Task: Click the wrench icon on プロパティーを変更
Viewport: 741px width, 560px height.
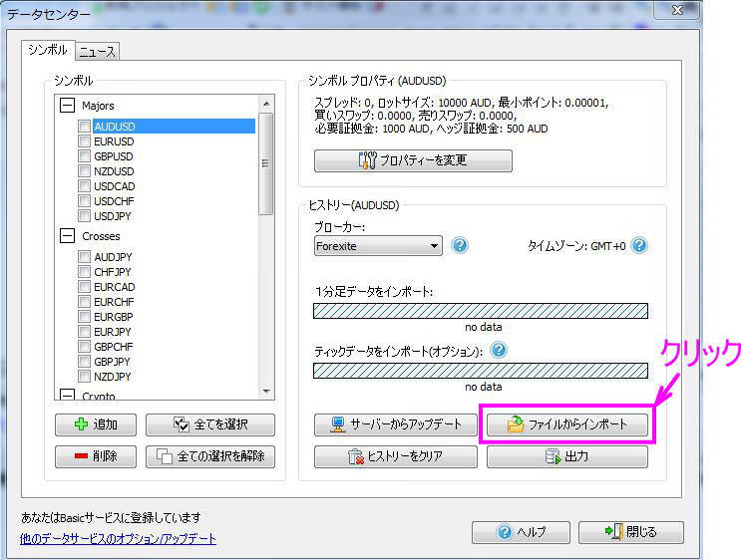Action: tap(367, 160)
